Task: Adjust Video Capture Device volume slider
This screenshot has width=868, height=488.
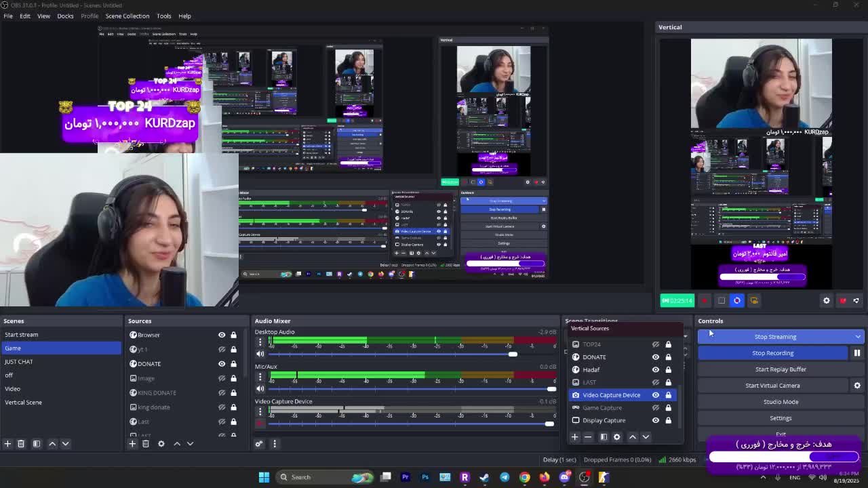Action: pyautogui.click(x=549, y=424)
